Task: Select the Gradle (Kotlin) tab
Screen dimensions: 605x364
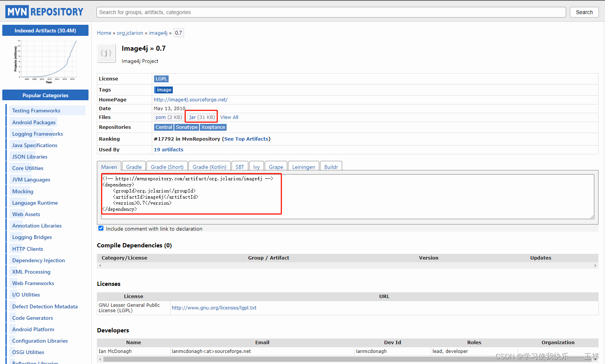Action: tap(209, 167)
